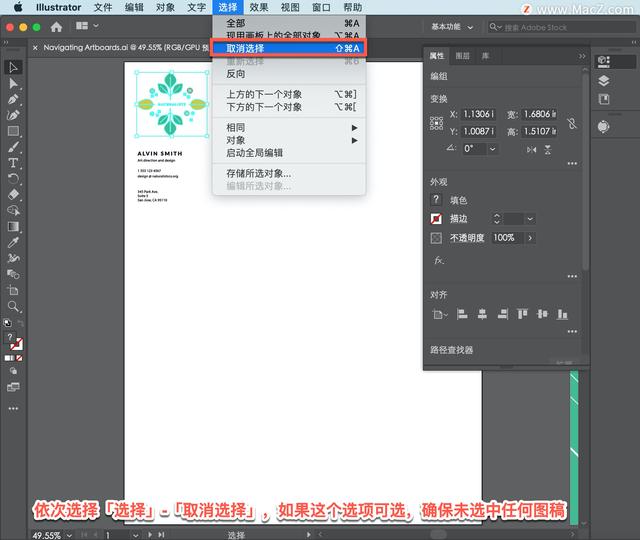Viewport: 640px width, 540px height.
Task: Select the Paintbrush tool
Action: click(13, 147)
